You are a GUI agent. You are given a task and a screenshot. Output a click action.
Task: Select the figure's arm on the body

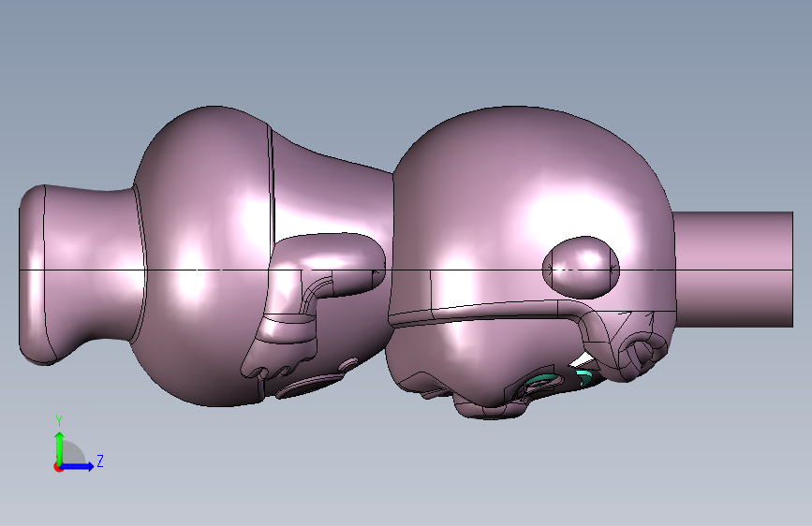click(x=316, y=305)
